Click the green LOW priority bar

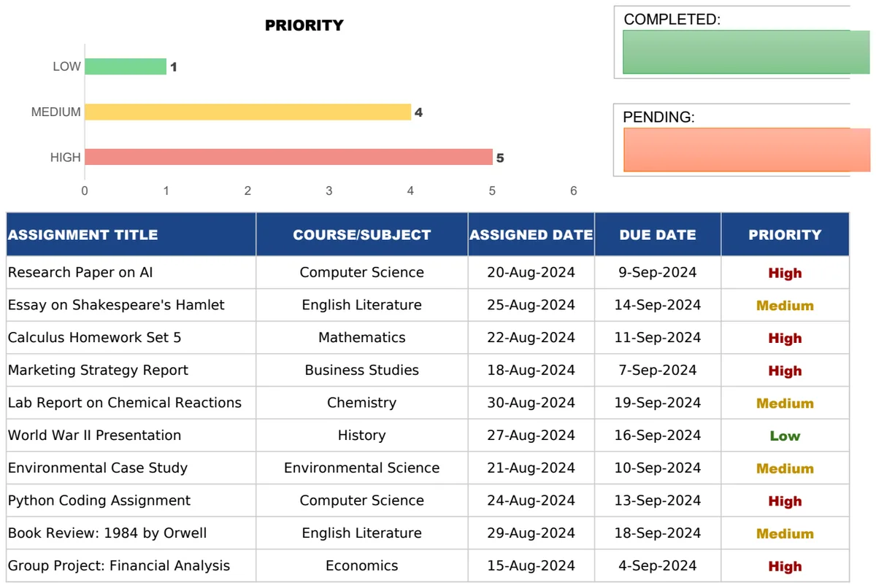tap(126, 66)
